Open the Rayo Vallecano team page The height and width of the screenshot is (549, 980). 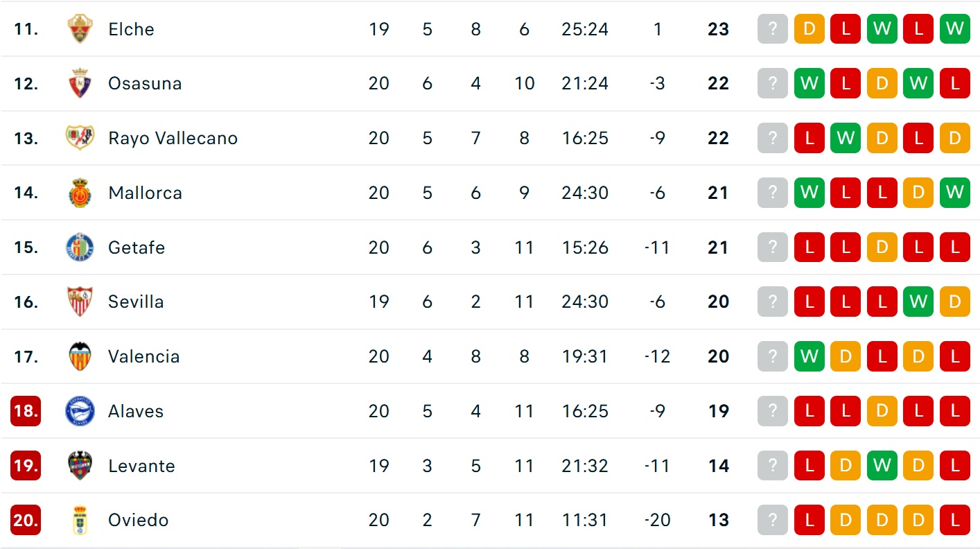pyautogui.click(x=173, y=138)
